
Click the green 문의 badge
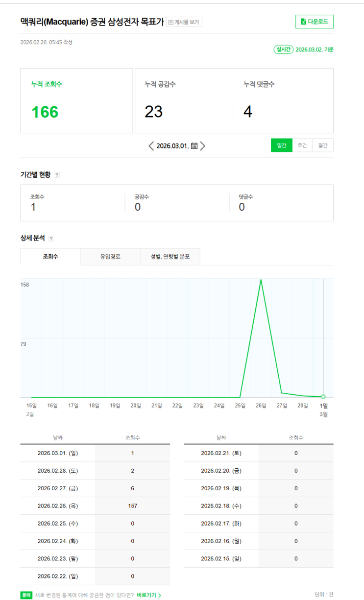click(26, 595)
